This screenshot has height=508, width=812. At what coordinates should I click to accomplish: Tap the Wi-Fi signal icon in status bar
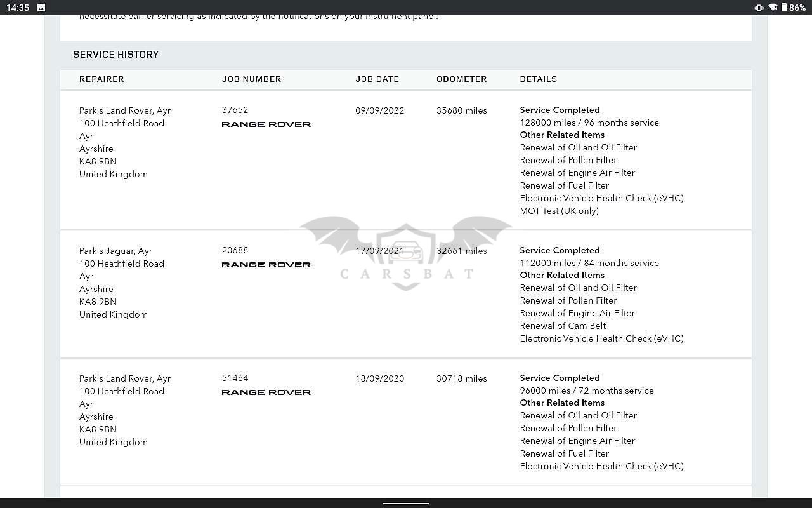(773, 8)
